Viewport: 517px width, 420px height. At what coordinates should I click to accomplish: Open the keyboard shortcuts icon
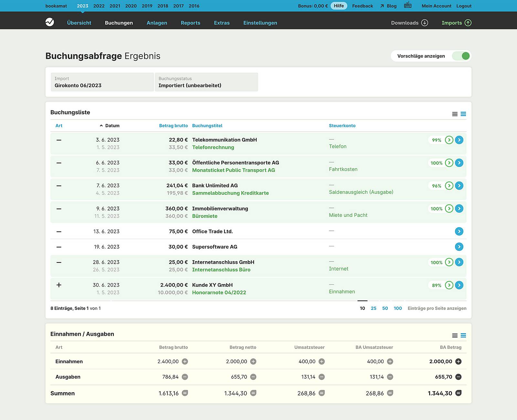408,5
